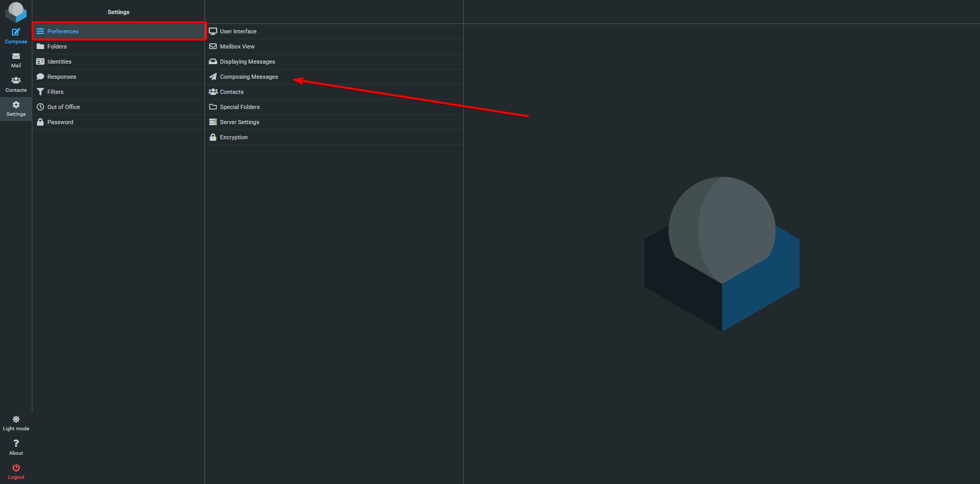Open the About question mark icon
This screenshot has height=484, width=980.
(x=16, y=443)
